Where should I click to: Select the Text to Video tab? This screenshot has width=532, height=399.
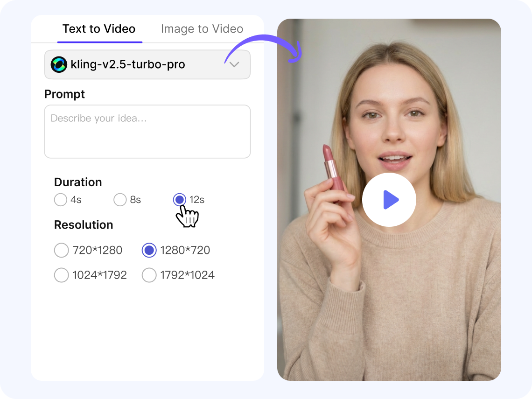point(99,29)
